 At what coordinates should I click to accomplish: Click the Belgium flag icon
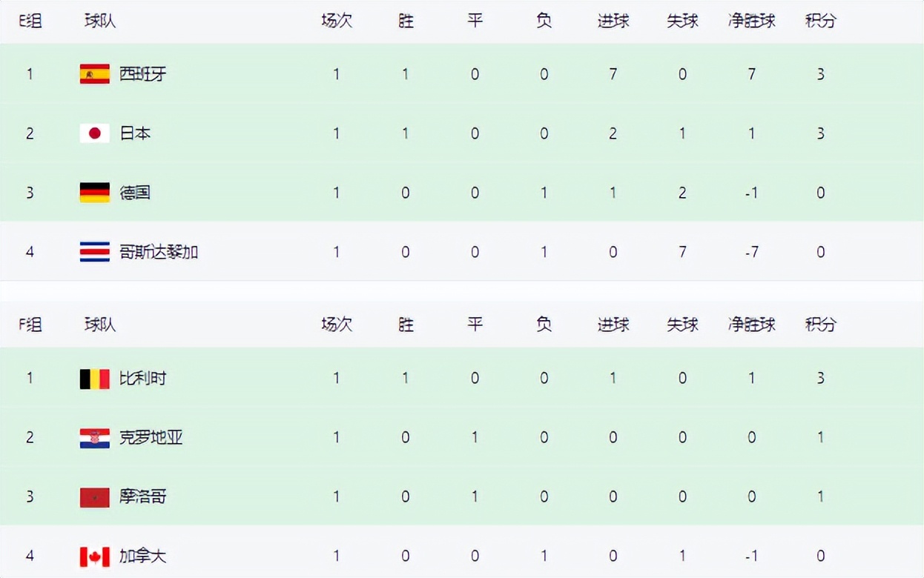[95, 379]
